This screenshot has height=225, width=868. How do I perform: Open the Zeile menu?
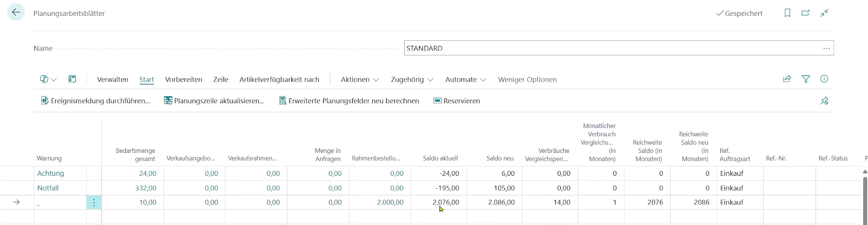[221, 79]
